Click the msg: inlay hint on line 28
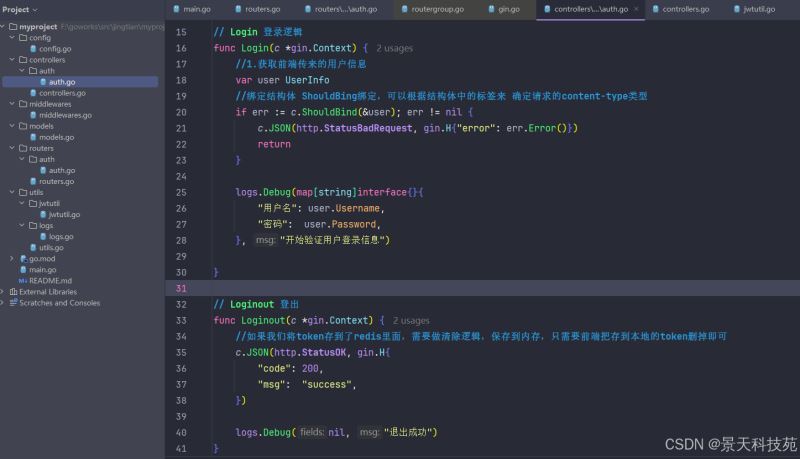This screenshot has width=800, height=459. point(265,240)
